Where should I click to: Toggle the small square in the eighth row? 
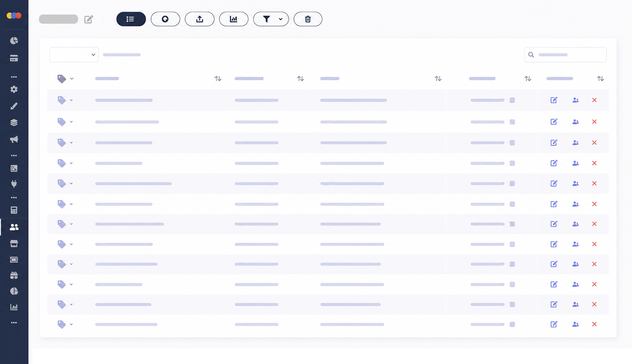[512, 244]
